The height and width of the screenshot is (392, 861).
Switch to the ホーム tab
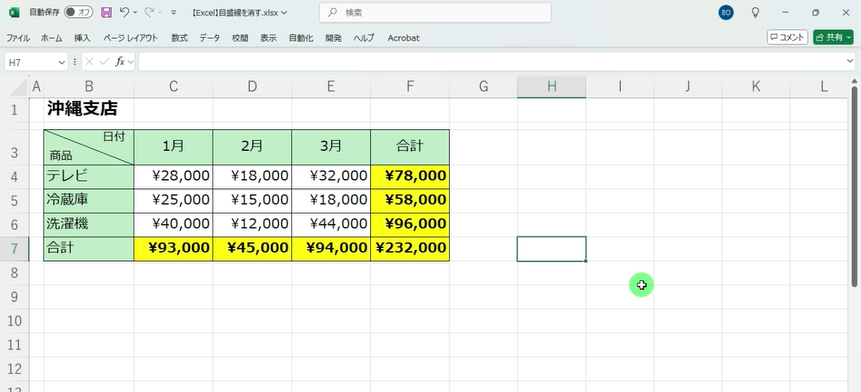[x=52, y=38]
